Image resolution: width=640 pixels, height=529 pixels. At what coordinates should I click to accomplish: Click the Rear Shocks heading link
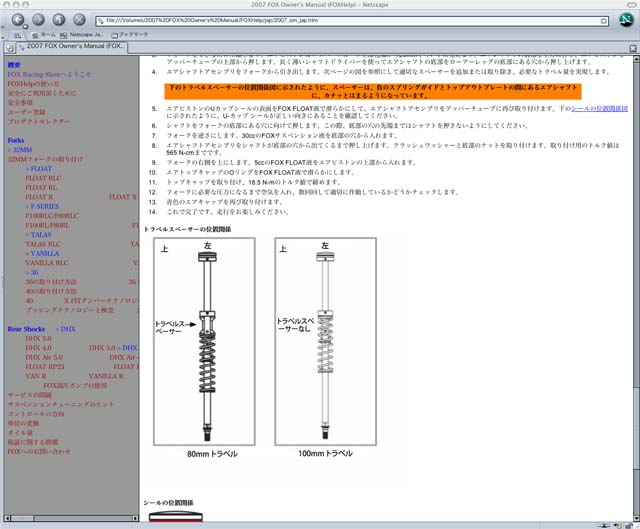click(x=26, y=329)
